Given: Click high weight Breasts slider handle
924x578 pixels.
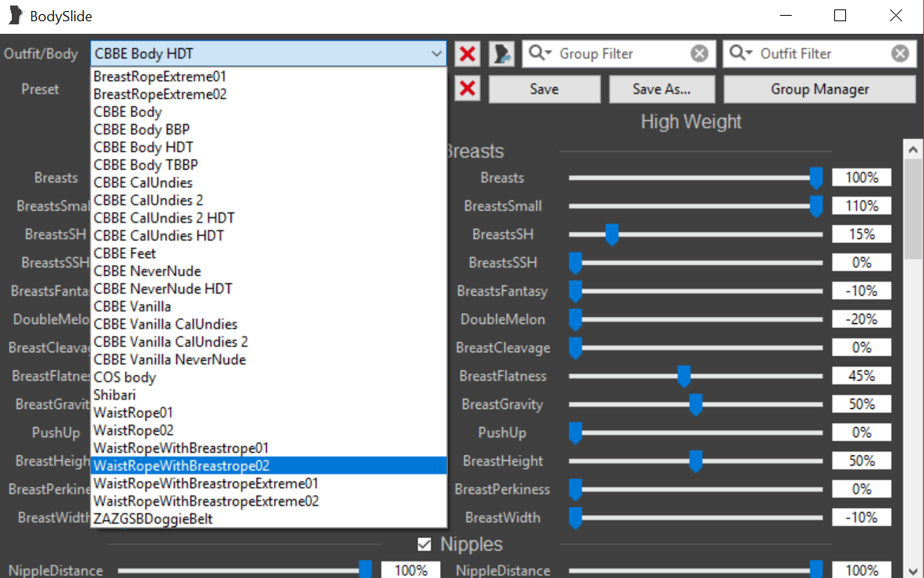Looking at the screenshot, I should (x=816, y=178).
